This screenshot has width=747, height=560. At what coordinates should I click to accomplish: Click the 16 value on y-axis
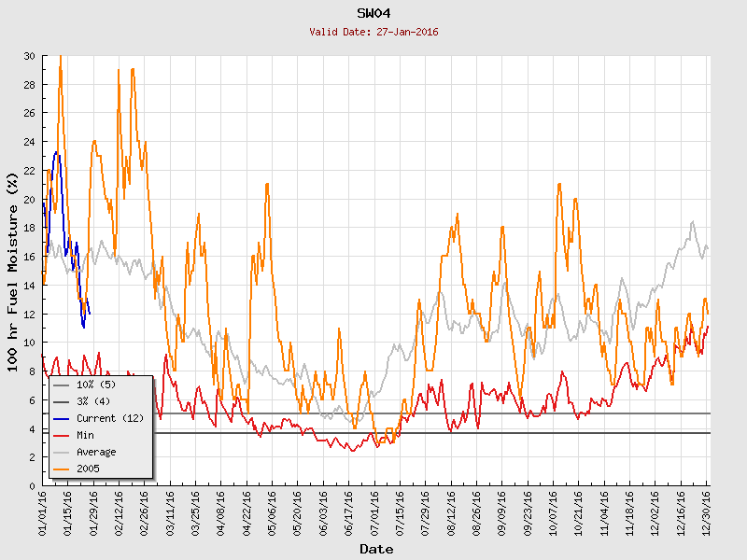(29, 257)
